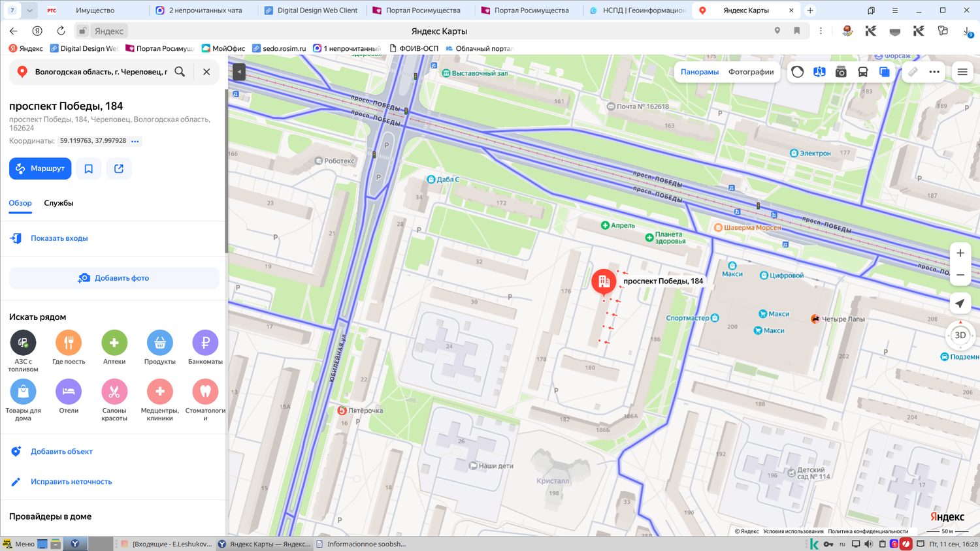This screenshot has width=980, height=551.
Task: Open the Yandex Maps hamburger menu
Action: click(962, 72)
